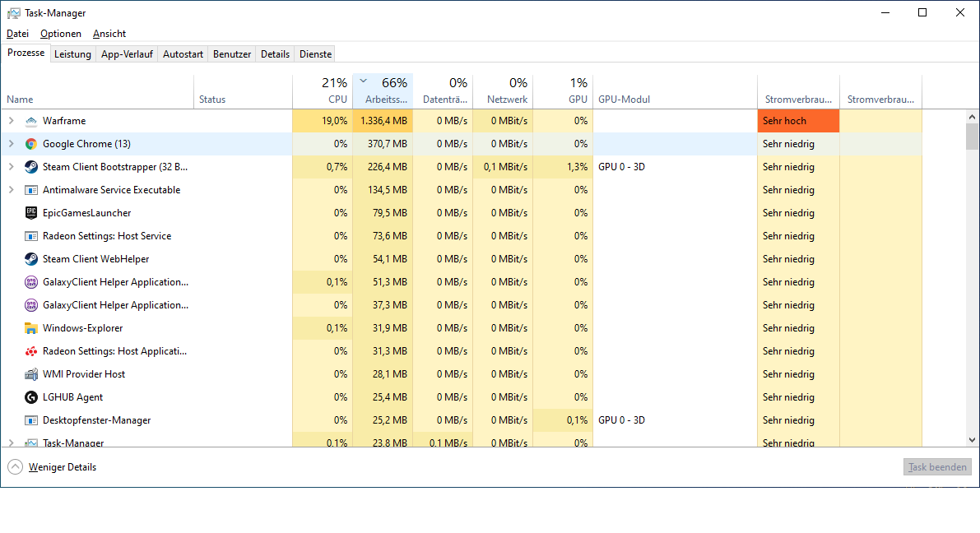This screenshot has width=980, height=533.
Task: Click the 'GPU 0 - 3D' cell for Steam
Action: [675, 167]
